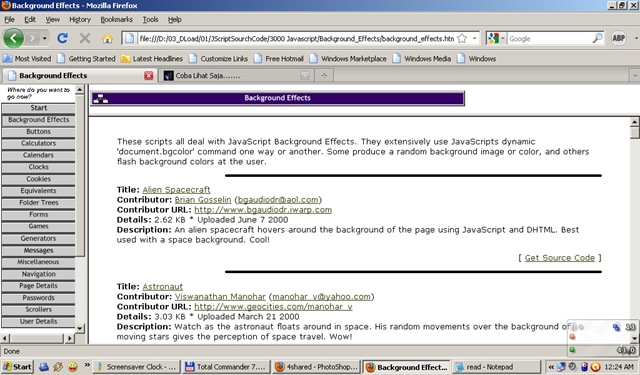640x375 pixels.
Task: Open the Edit menu
Action: (x=30, y=19)
